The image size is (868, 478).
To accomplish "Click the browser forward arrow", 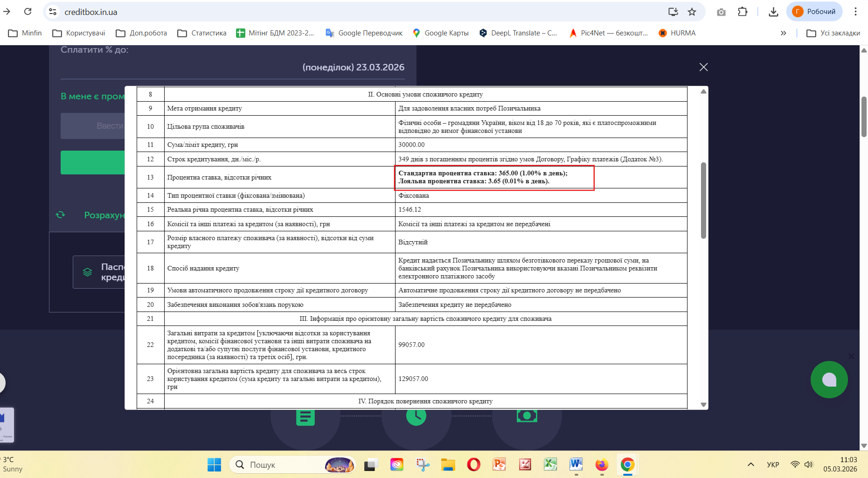I will coord(7,12).
